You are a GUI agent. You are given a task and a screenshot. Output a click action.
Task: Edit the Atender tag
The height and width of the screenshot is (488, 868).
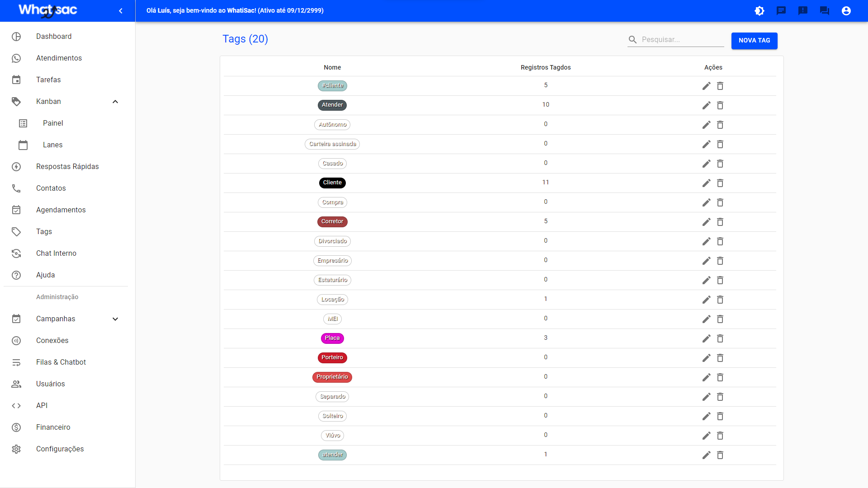706,105
